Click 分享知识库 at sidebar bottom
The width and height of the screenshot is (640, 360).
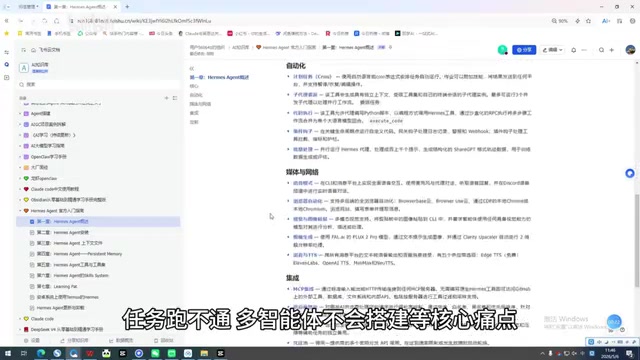tap(74, 340)
